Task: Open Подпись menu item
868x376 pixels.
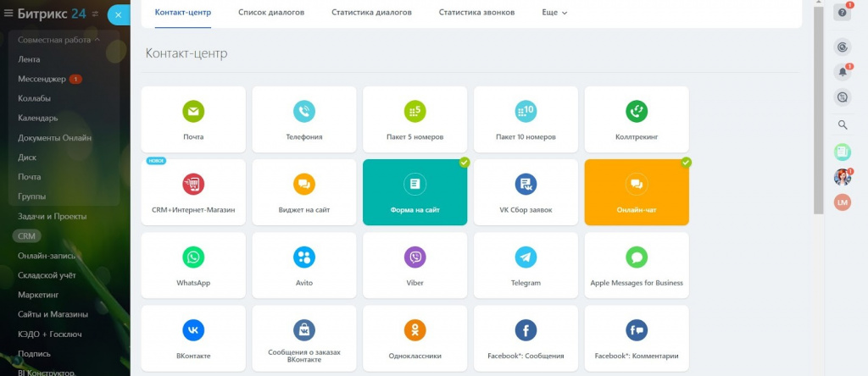Action: click(34, 354)
